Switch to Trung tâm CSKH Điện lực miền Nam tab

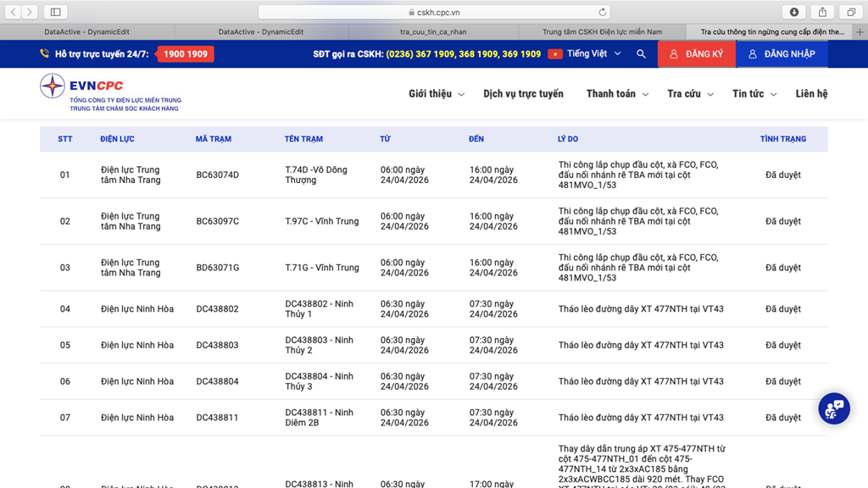click(x=602, y=32)
